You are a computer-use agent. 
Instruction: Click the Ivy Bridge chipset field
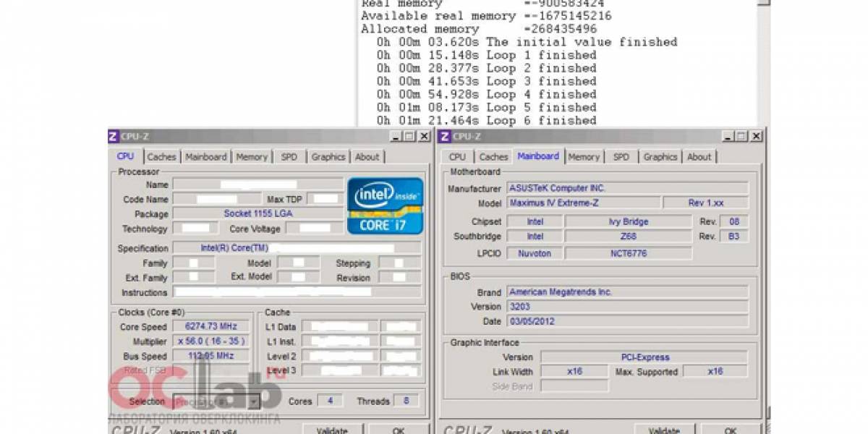(629, 222)
